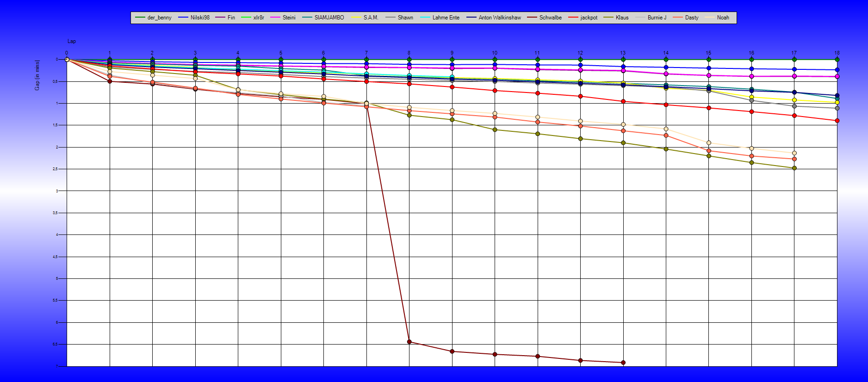Viewport: 868px width, 382px height.
Task: Click Dasty's salmon point at lap 17
Action: 794,159
